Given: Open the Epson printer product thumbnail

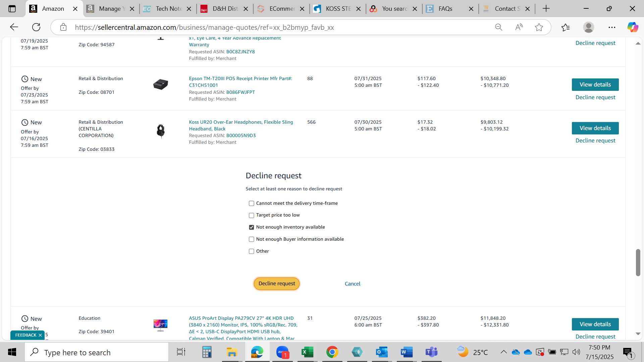Looking at the screenshot, I should pyautogui.click(x=161, y=84).
